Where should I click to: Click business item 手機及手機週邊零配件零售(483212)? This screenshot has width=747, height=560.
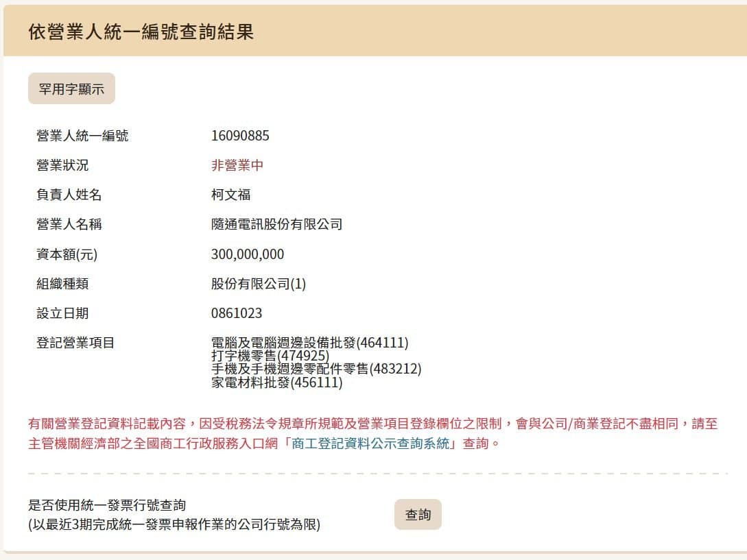click(316, 369)
